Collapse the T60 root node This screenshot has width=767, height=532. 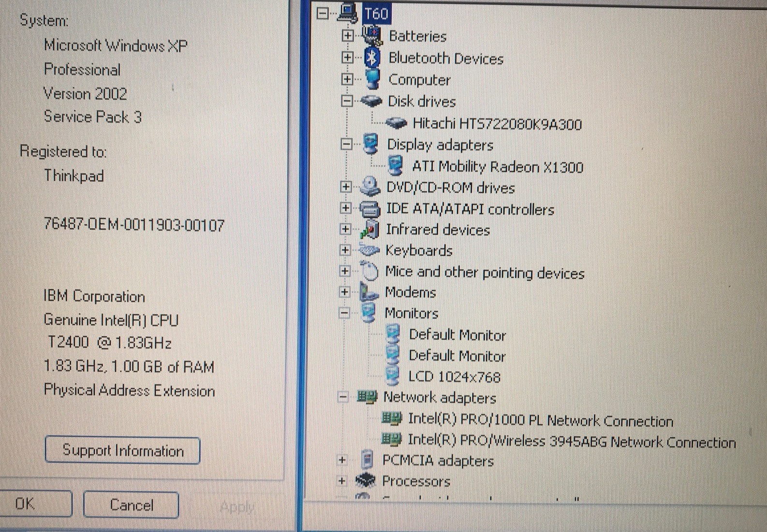[323, 13]
